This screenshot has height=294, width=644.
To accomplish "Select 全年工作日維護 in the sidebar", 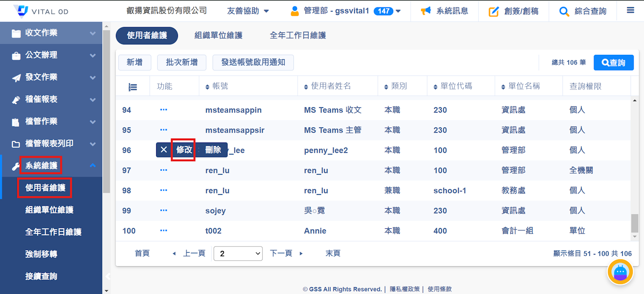I will [54, 232].
